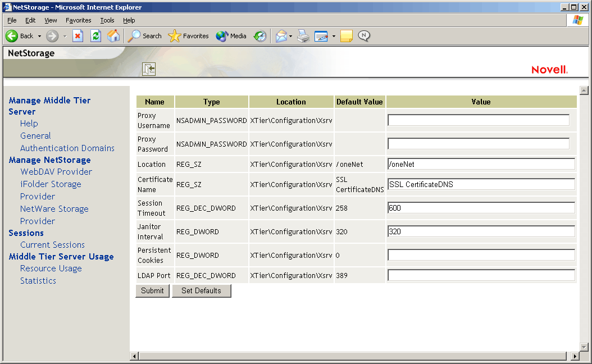This screenshot has height=364, width=592.
Task: Print the page with the printer icon
Action: pyautogui.click(x=303, y=36)
